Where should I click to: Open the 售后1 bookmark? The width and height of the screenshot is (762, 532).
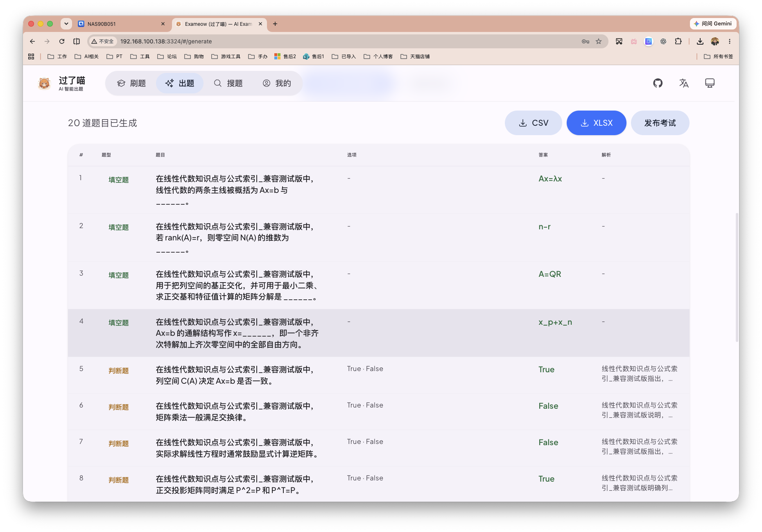(x=314, y=57)
